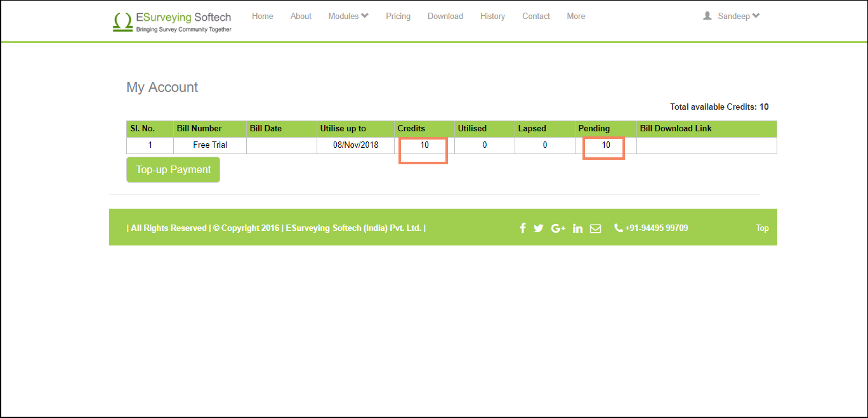Image resolution: width=868 pixels, height=418 pixels.
Task: Open the Sandeep account dropdown
Action: coord(739,16)
